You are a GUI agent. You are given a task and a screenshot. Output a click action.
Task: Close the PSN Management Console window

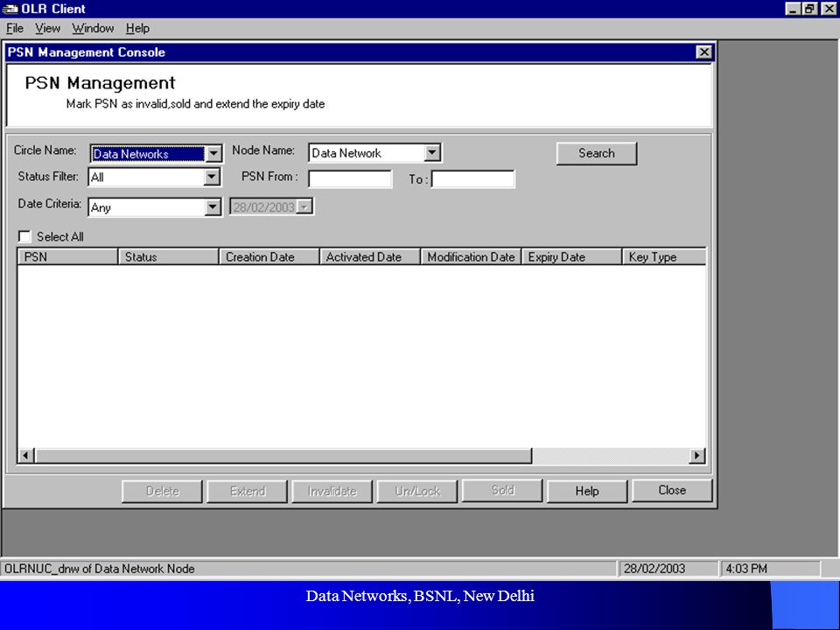703,52
